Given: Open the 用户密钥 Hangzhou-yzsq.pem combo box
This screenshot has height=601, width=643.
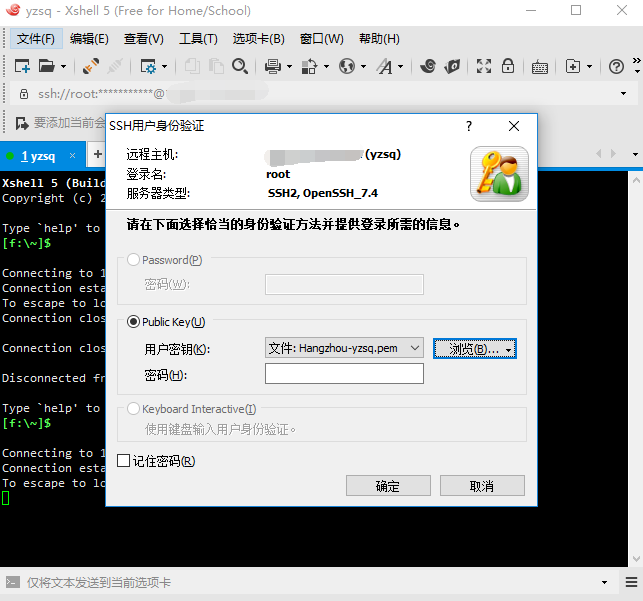Looking at the screenshot, I should point(344,348).
